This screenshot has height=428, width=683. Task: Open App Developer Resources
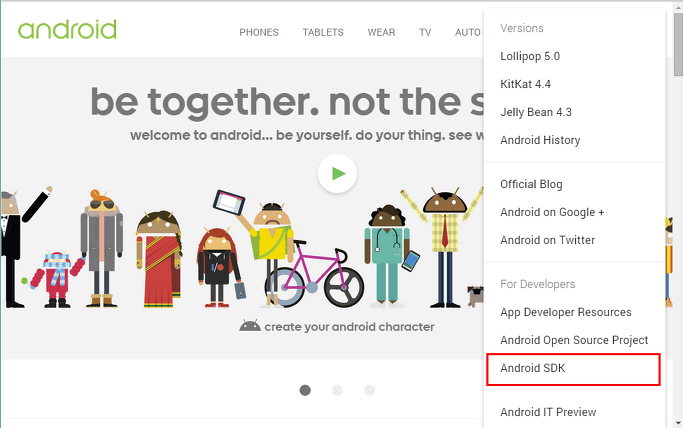pyautogui.click(x=566, y=312)
